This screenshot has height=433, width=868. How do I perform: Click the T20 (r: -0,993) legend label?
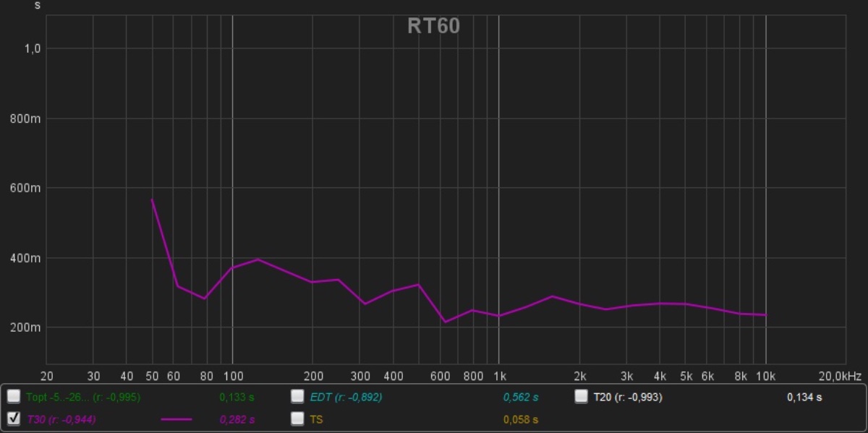tap(627, 397)
